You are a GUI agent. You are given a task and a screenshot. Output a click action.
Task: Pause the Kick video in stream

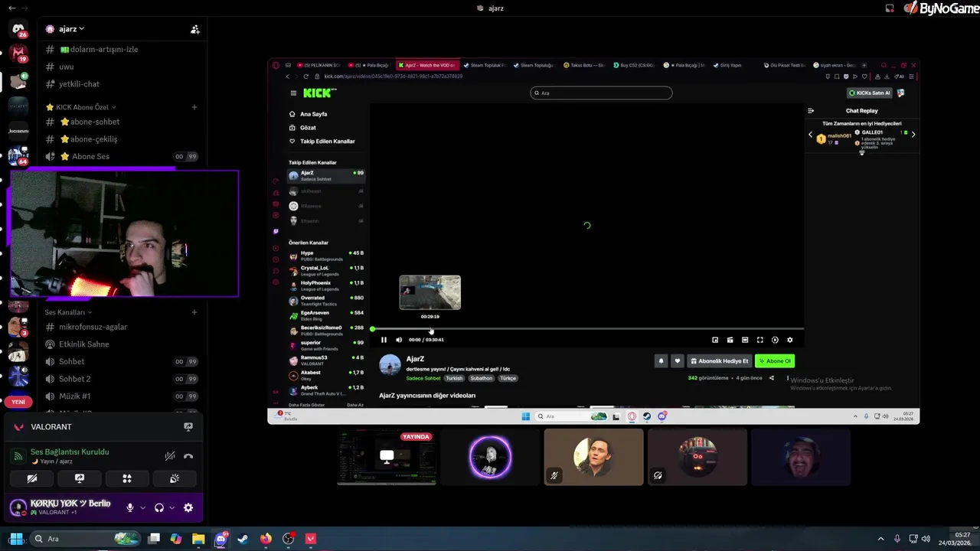pos(384,340)
